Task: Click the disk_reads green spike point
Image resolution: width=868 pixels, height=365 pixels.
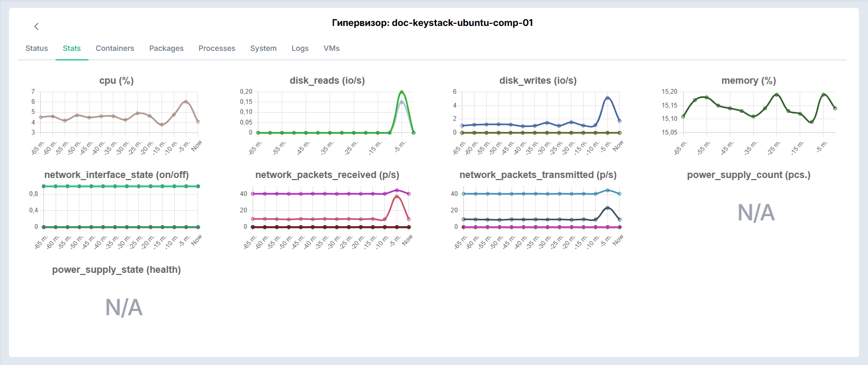Action: pos(401,92)
